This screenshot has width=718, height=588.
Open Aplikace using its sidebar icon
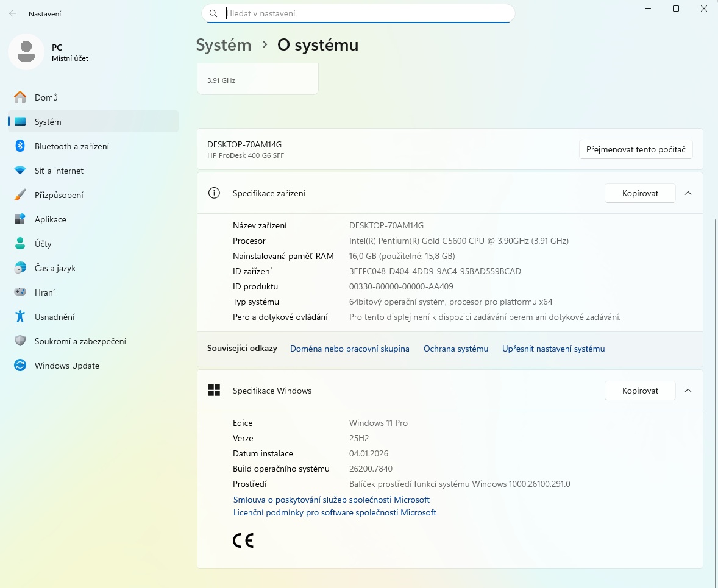pyautogui.click(x=20, y=219)
